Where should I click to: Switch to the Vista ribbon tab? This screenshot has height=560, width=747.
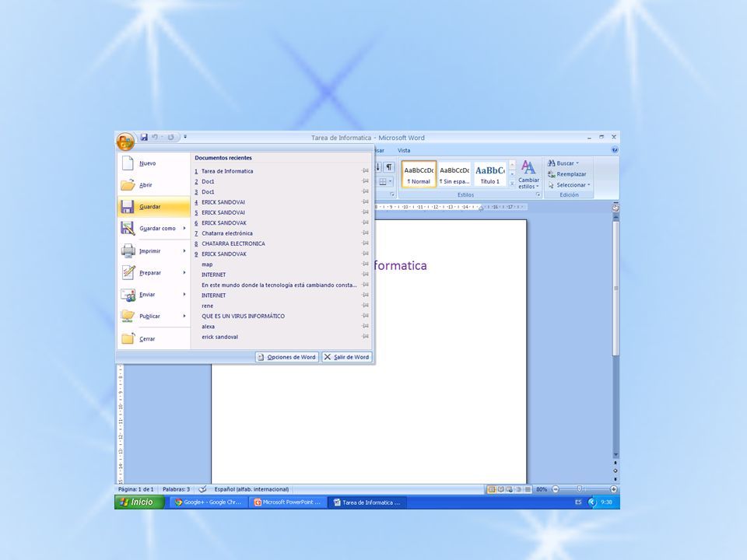[404, 150]
